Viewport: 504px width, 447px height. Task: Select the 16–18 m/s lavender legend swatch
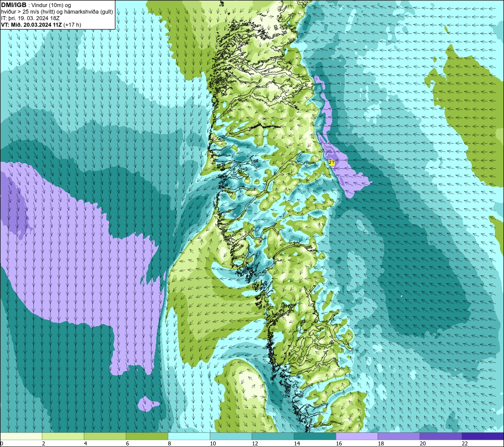(357, 436)
